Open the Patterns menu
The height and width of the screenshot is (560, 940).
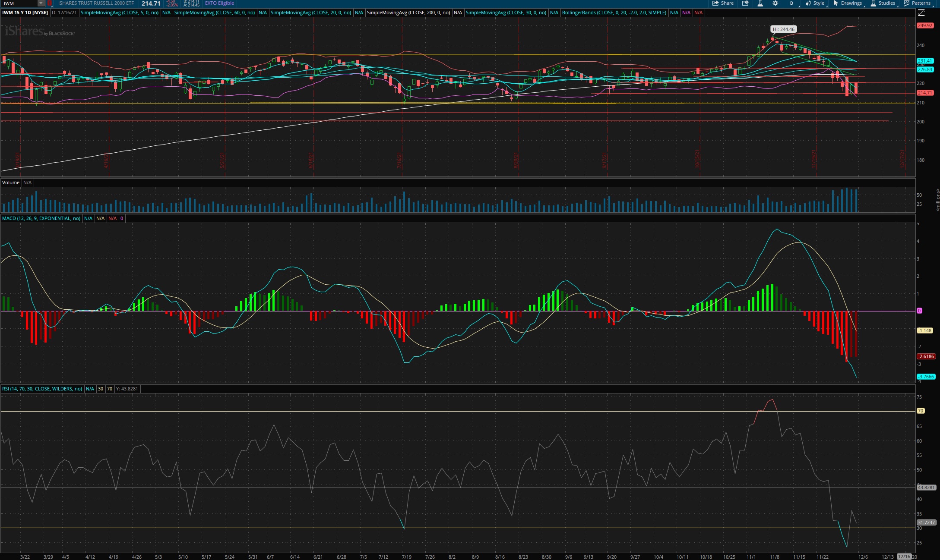pos(918,3)
